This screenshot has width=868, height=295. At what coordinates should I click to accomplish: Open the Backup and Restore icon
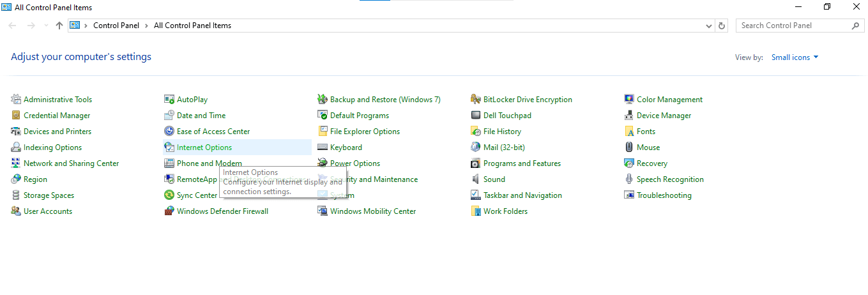pyautogui.click(x=323, y=100)
